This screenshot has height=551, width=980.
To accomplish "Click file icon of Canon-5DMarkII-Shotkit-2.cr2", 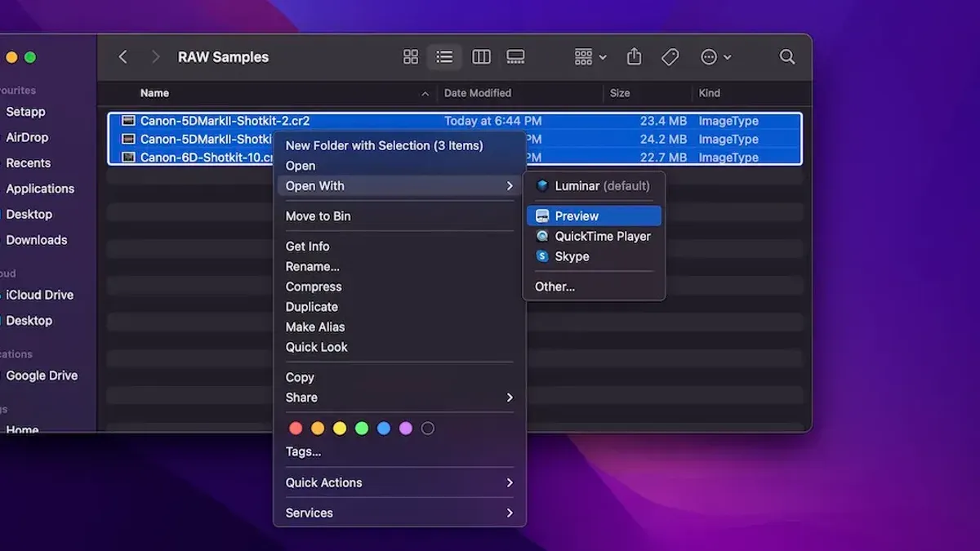I will coord(127,120).
